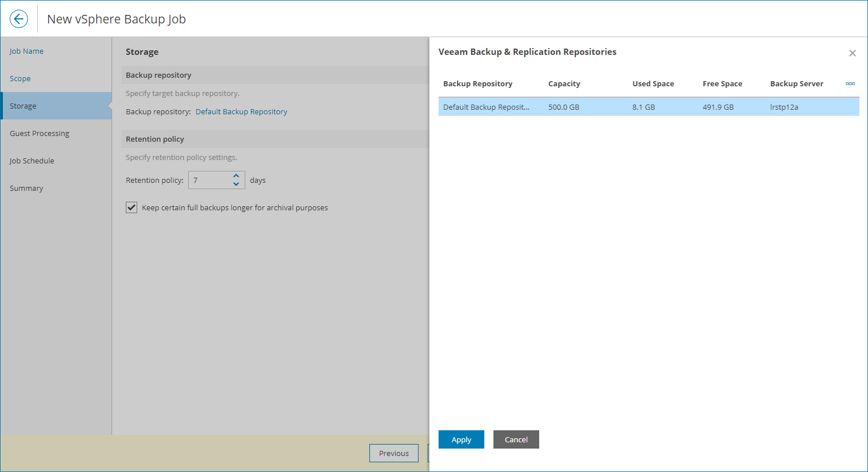This screenshot has width=868, height=472.
Task: Open column chooser three-squares icon
Action: (850, 84)
